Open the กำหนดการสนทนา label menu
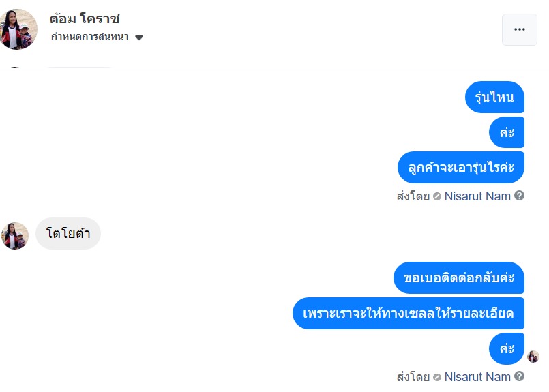This screenshot has height=392, width=549. [89, 37]
